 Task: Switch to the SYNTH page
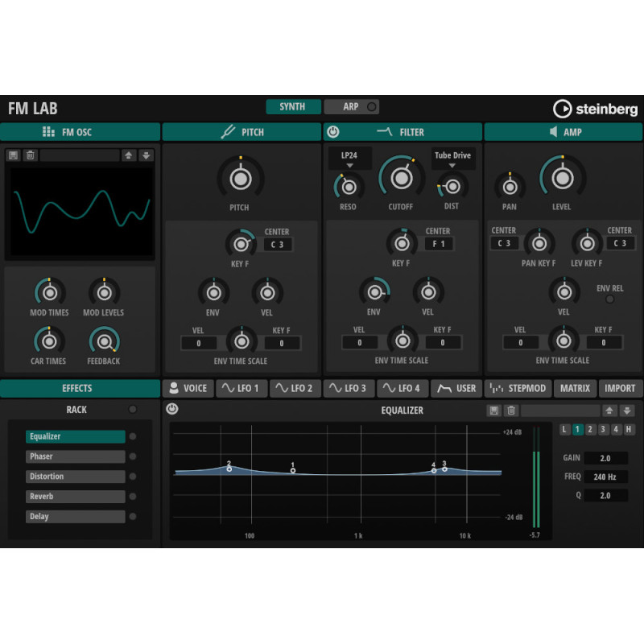point(293,107)
